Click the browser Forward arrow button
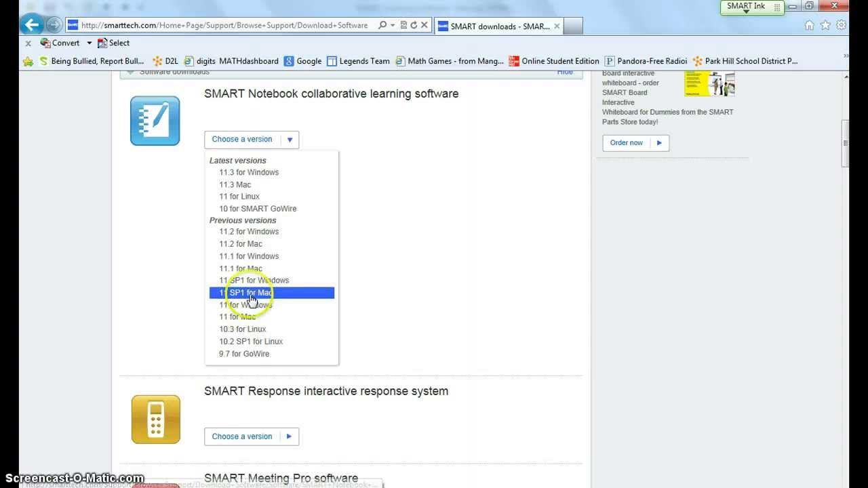The image size is (868, 488). tap(54, 26)
